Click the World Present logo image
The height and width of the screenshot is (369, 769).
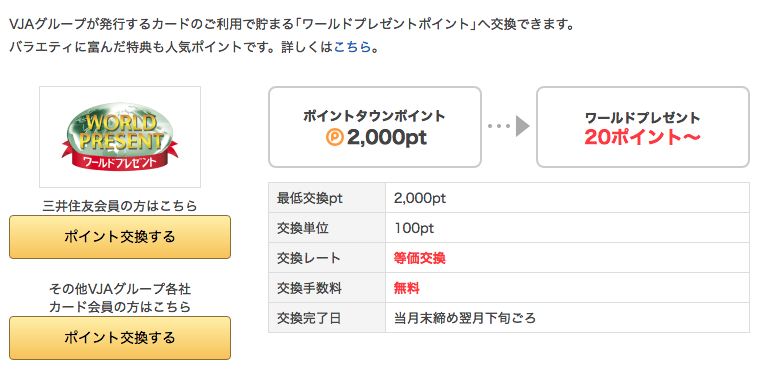[120, 137]
